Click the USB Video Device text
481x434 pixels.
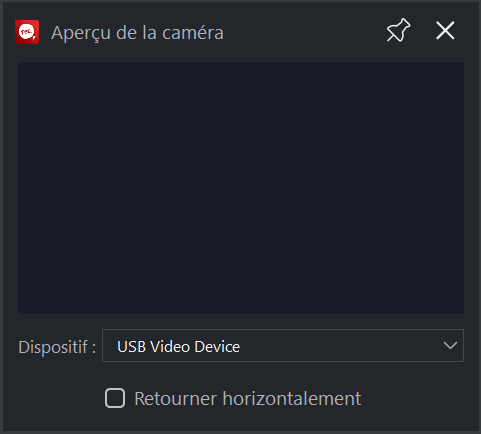click(x=179, y=347)
